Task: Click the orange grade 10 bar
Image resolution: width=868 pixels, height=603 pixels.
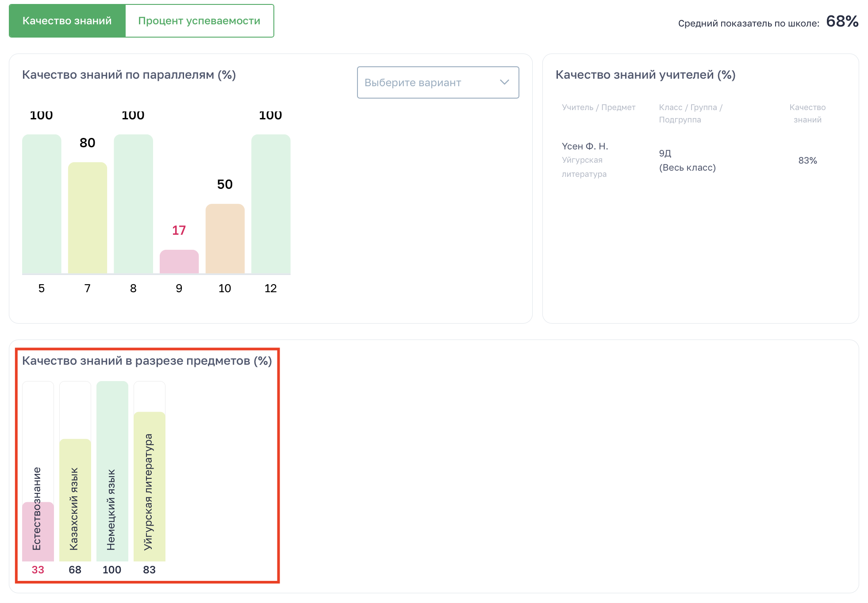Action: click(225, 239)
